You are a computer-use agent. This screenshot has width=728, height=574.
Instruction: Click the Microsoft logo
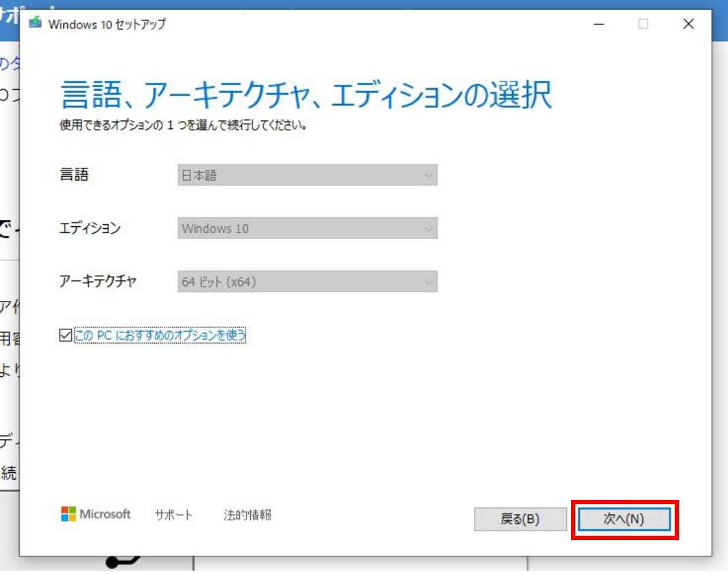96,514
